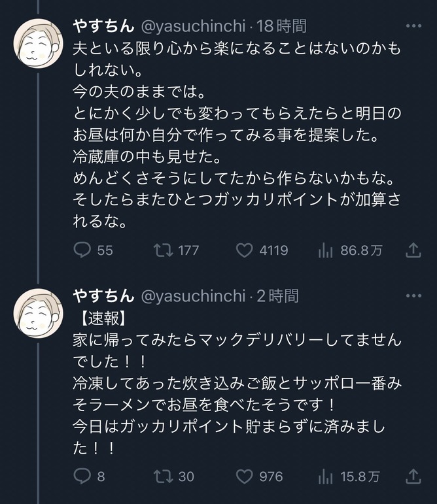Click the @yasuchinchi handle in second tweet
The height and width of the screenshot is (504, 437).
click(194, 296)
